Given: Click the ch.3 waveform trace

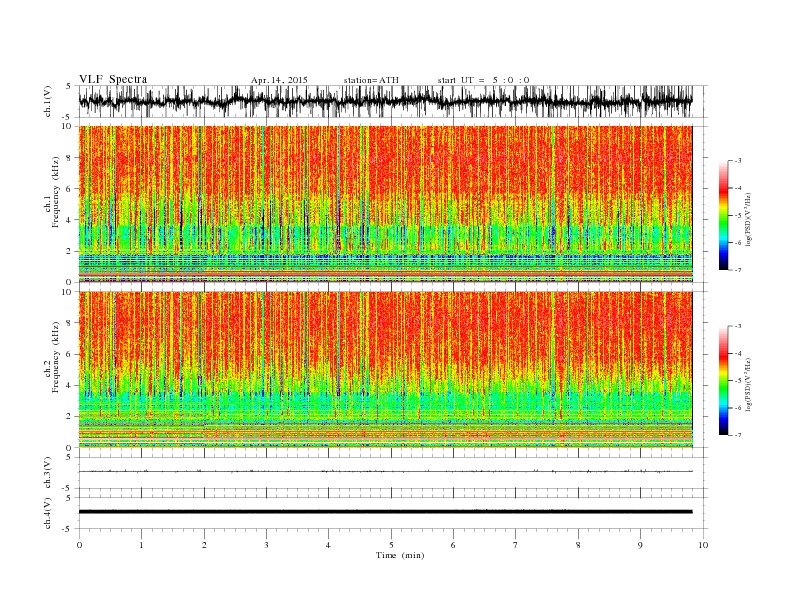Looking at the screenshot, I should pyautogui.click(x=385, y=471).
